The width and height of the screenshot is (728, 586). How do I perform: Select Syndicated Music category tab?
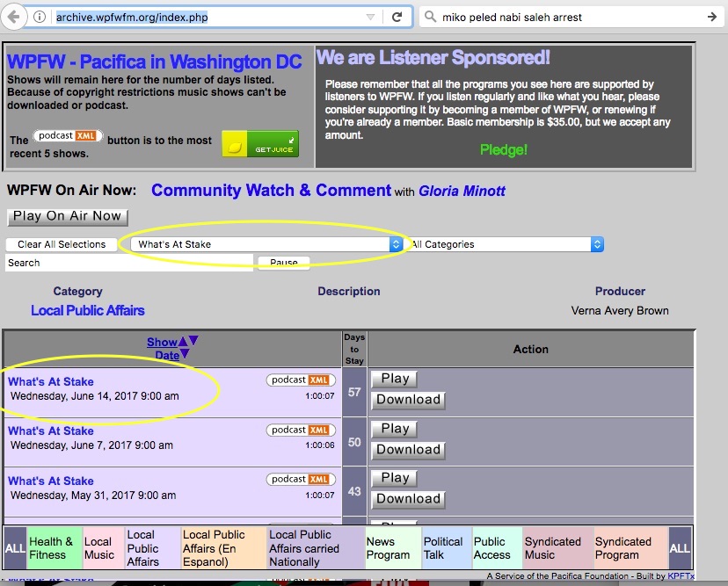coord(557,548)
